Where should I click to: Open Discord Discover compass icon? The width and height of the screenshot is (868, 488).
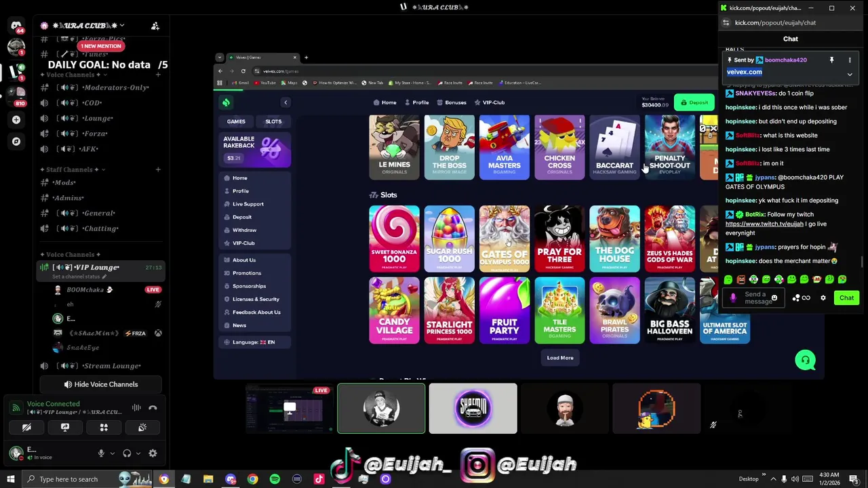(x=16, y=141)
